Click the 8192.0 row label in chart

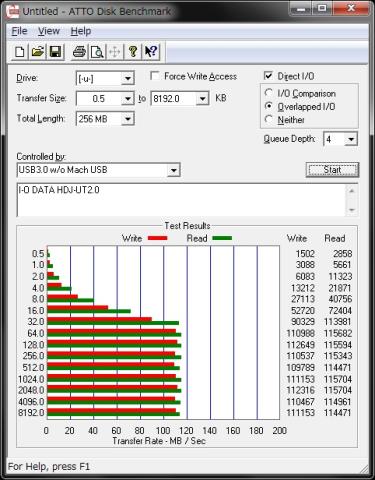31,413
